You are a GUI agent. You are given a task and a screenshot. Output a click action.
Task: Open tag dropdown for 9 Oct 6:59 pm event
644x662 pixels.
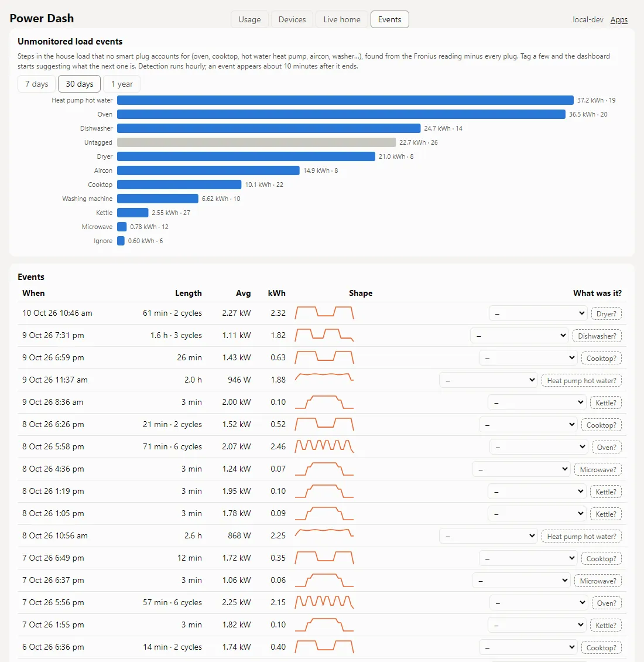pyautogui.click(x=528, y=358)
